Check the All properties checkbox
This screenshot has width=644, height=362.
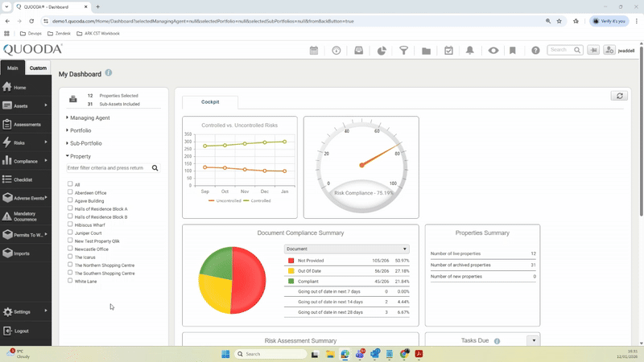point(70,184)
